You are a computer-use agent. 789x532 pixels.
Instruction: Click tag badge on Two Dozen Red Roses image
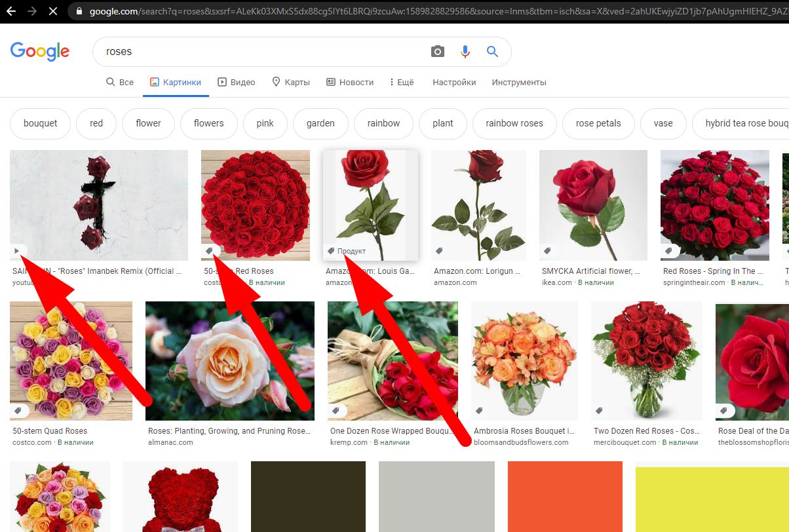(x=600, y=411)
